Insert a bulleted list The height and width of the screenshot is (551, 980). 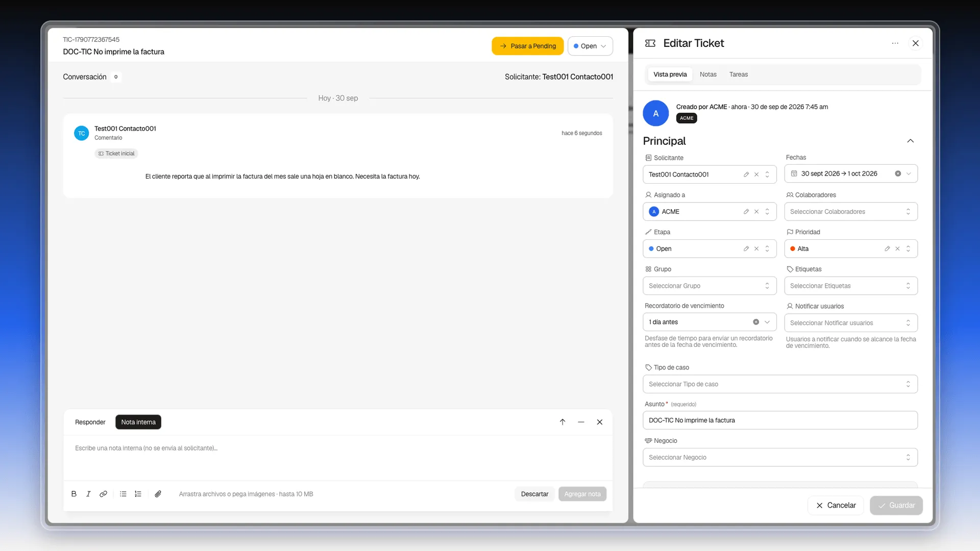[123, 494]
